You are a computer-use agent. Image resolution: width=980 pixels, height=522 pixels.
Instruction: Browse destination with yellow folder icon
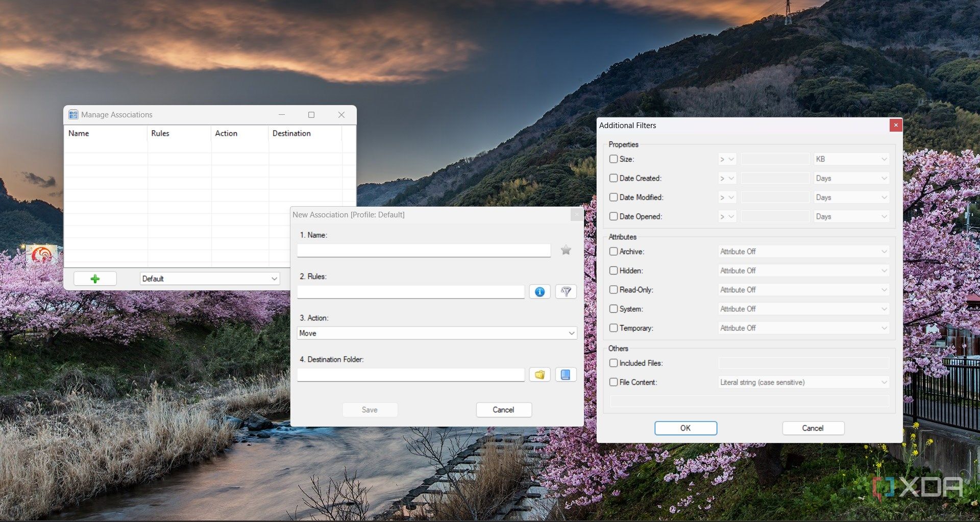[540, 375]
